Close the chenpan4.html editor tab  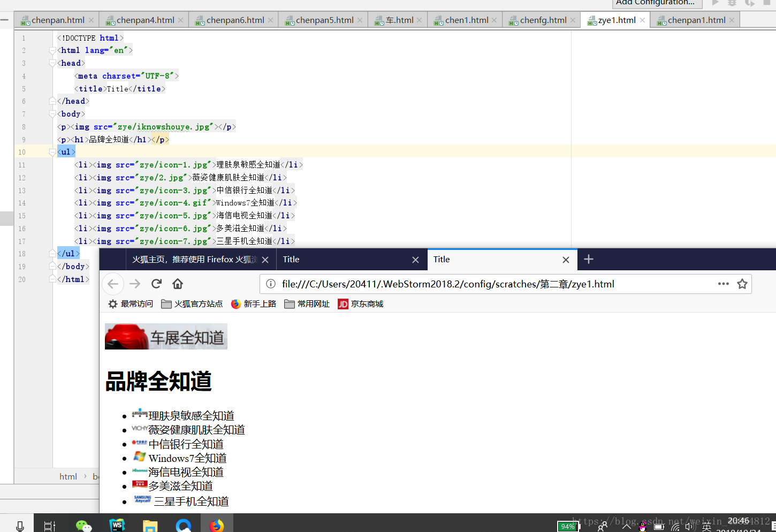[x=181, y=20]
